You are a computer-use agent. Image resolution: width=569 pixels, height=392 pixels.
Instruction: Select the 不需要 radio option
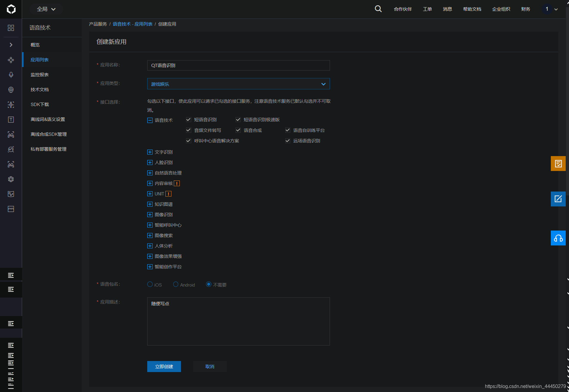(209, 284)
